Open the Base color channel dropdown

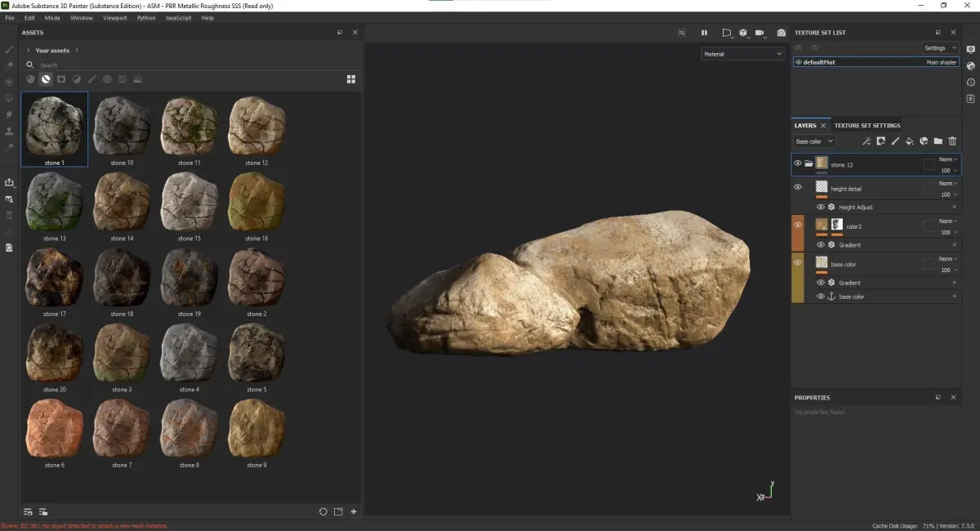pyautogui.click(x=814, y=141)
